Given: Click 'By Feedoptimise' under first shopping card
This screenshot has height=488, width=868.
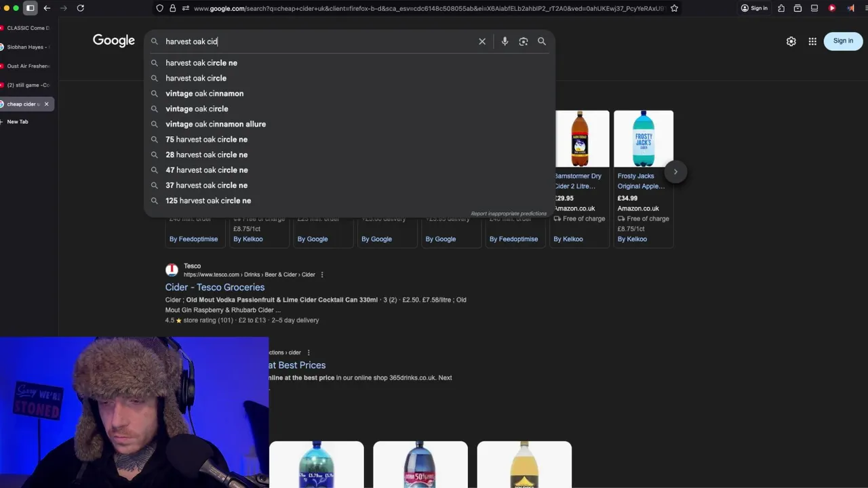Looking at the screenshot, I should click(x=193, y=239).
